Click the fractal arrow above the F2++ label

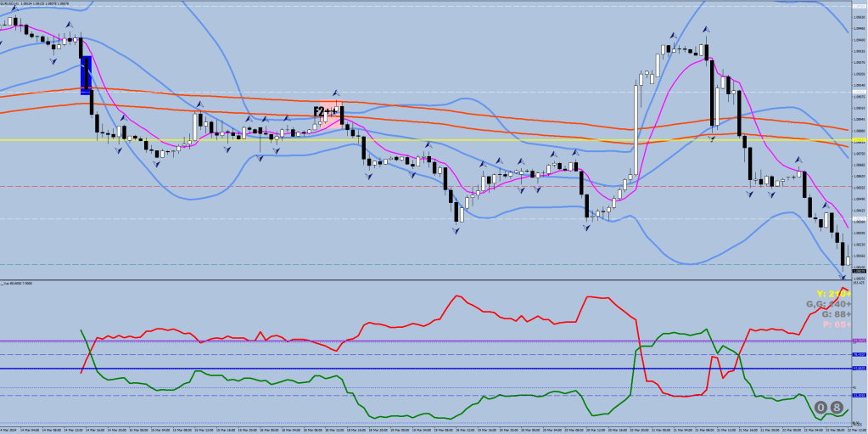click(337, 93)
